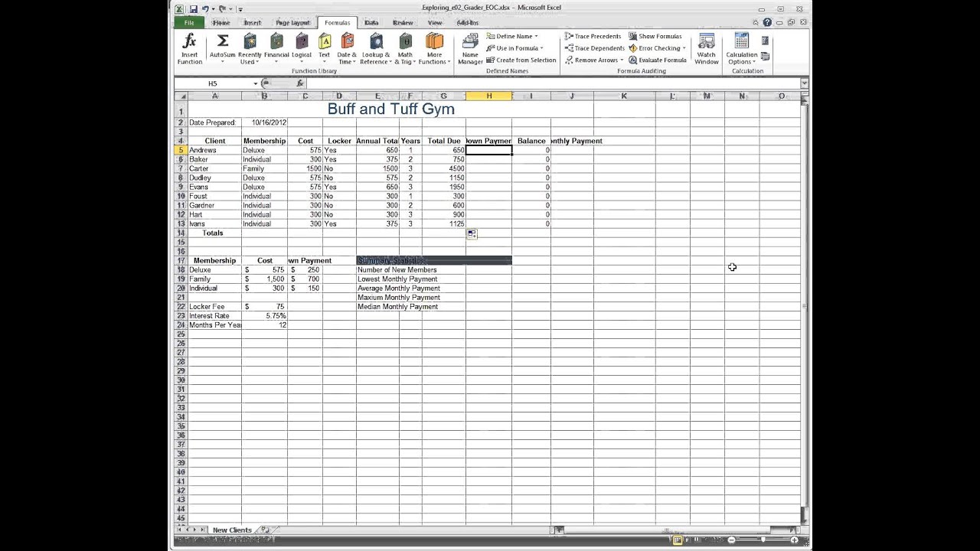980x551 pixels.
Task: Select the 'Totals' label cell
Action: [214, 233]
